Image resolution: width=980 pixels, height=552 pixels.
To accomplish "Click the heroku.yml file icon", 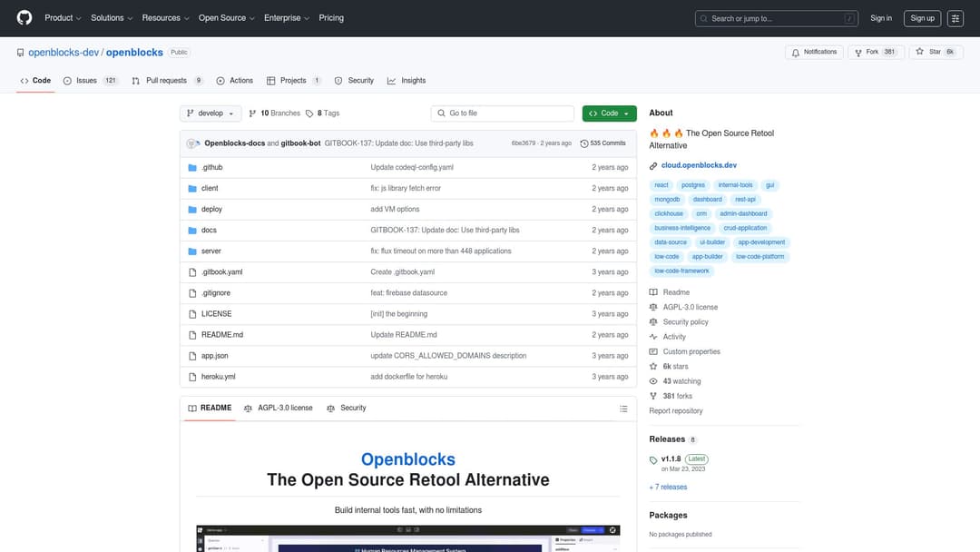I will point(192,377).
